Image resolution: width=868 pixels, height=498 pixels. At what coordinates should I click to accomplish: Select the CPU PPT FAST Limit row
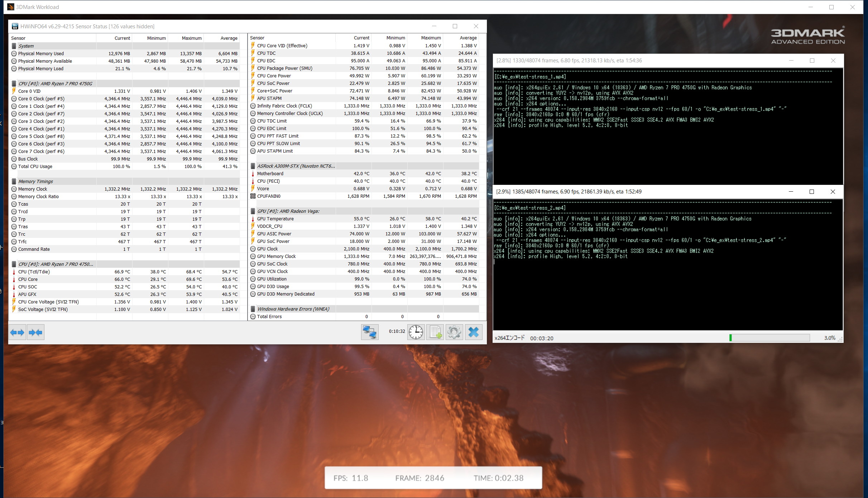[x=364, y=136]
